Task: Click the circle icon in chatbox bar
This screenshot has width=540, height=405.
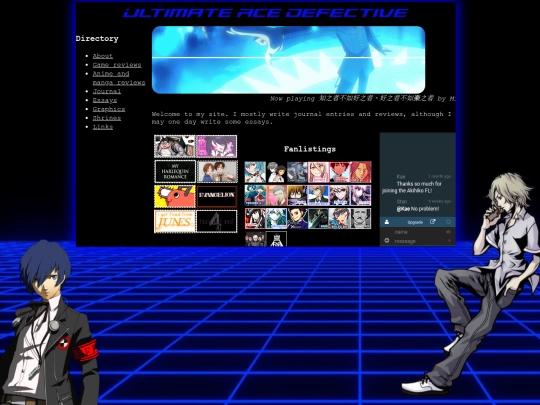Action: tap(448, 222)
